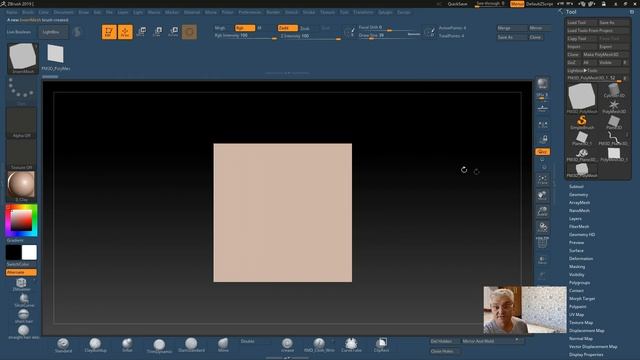Open the Alpha Off selector
This screenshot has height=360, width=640.
21,123
